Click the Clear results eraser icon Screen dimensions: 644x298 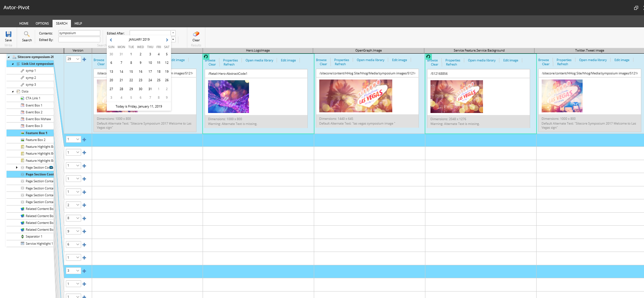click(x=196, y=34)
